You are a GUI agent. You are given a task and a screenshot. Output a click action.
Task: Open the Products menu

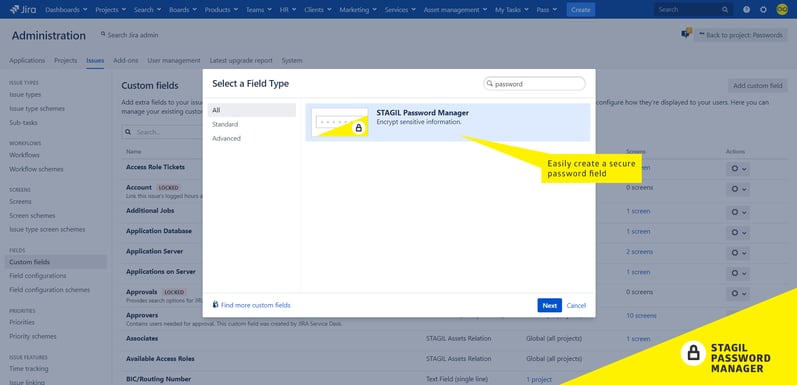pos(221,10)
